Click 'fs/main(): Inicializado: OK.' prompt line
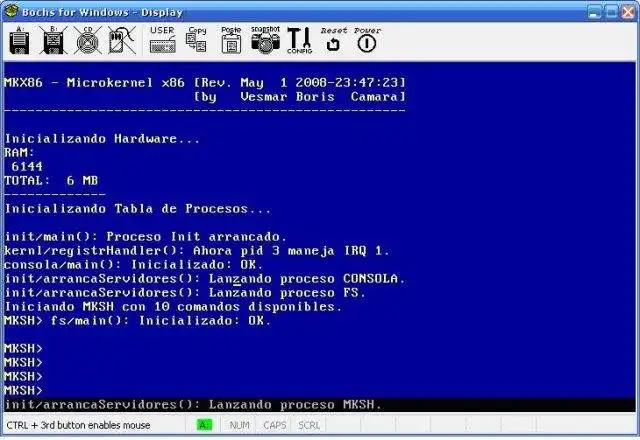640x440 pixels. [x=138, y=320]
